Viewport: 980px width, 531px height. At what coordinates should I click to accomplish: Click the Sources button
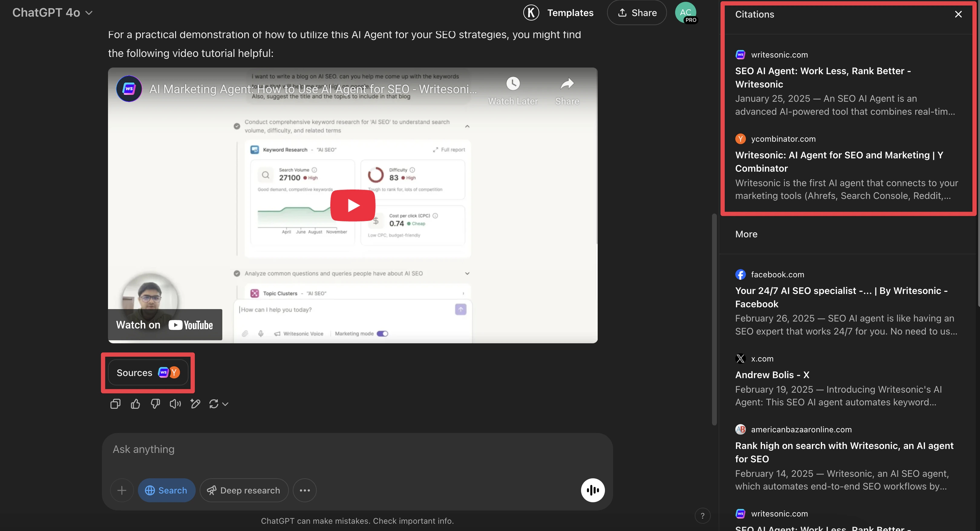pos(148,373)
